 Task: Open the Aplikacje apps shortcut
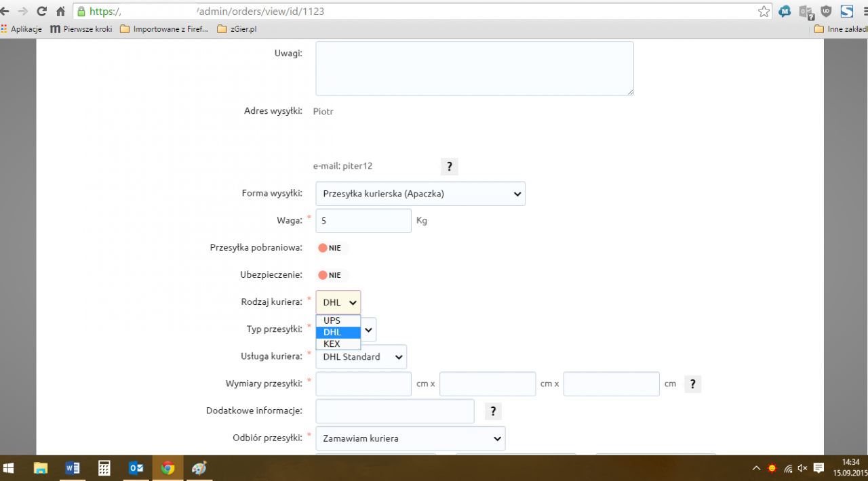click(22, 29)
